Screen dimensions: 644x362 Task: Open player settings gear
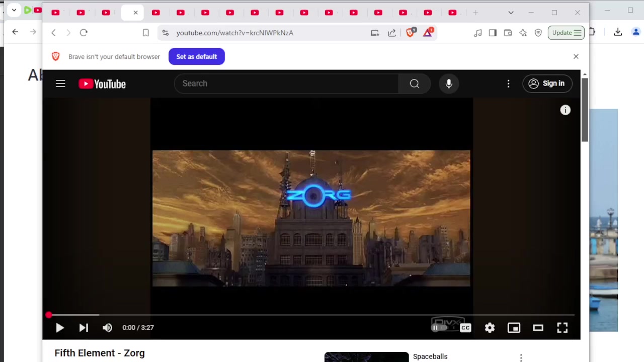[490, 328]
